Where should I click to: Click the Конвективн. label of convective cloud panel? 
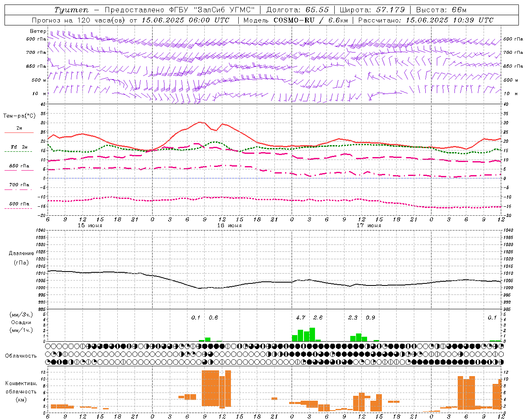coord(21,383)
